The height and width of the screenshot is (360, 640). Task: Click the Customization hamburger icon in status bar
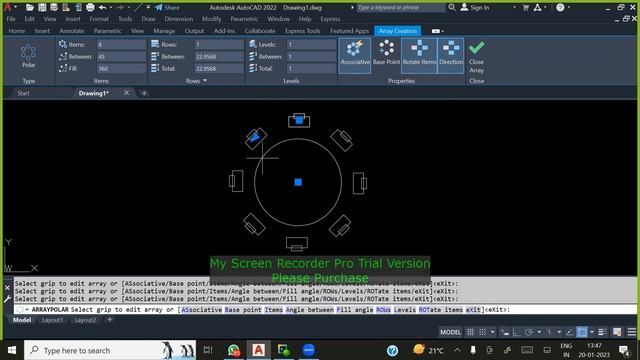[631, 332]
